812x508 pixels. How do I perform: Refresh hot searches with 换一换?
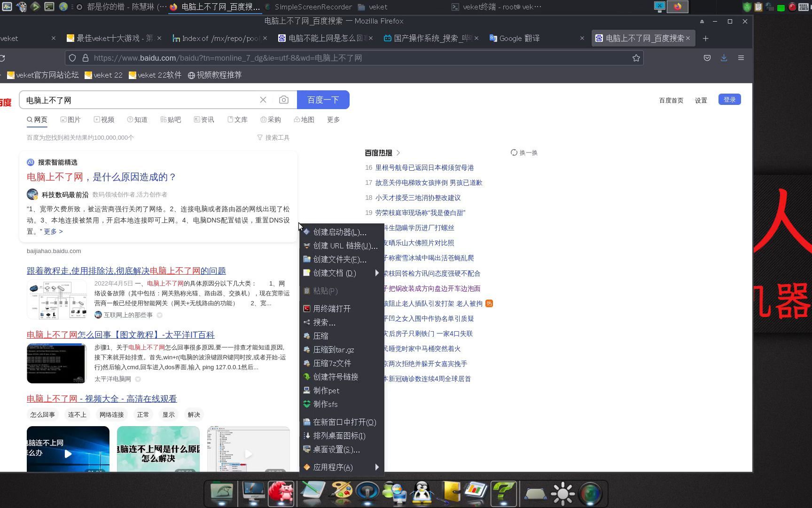tap(524, 152)
